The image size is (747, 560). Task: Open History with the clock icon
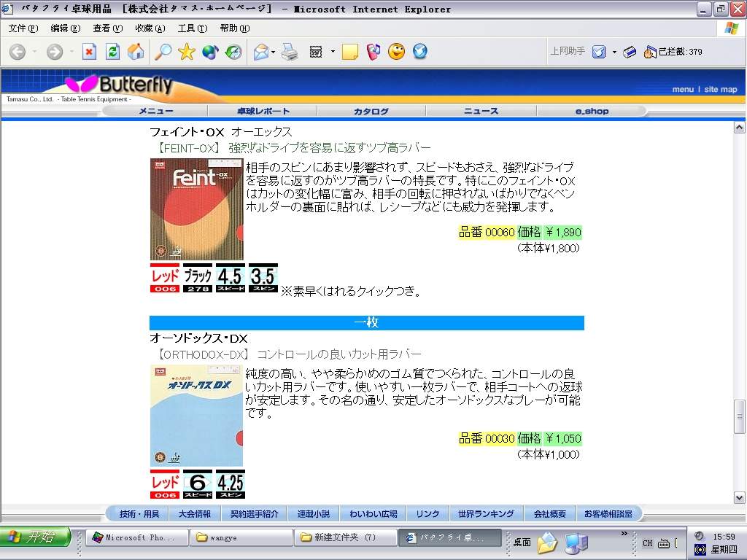[233, 52]
